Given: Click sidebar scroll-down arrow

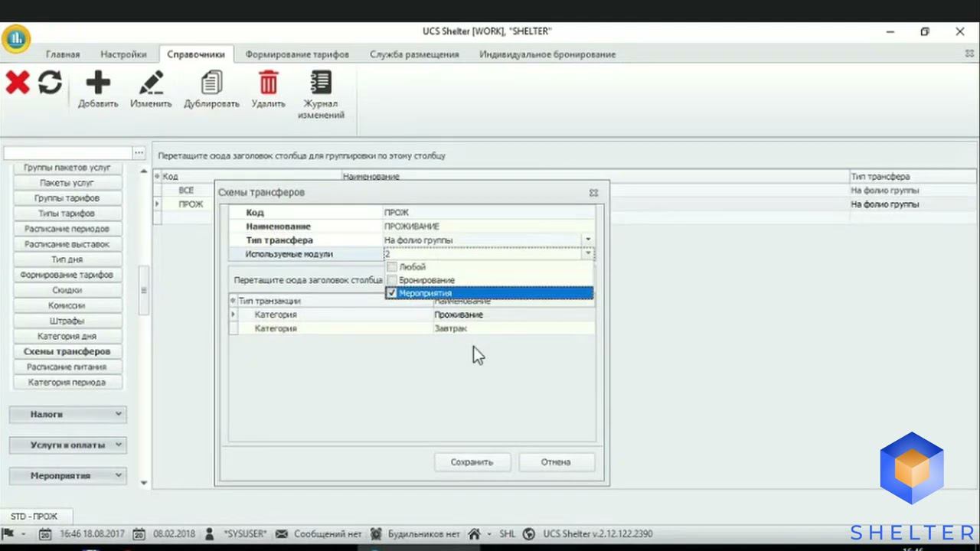Looking at the screenshot, I should pyautogui.click(x=144, y=483).
